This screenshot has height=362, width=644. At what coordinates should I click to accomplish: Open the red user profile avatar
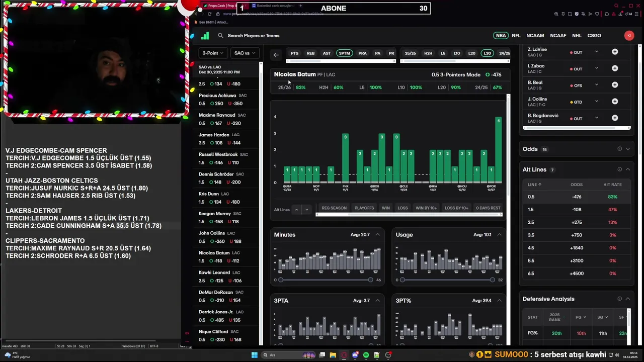click(629, 35)
